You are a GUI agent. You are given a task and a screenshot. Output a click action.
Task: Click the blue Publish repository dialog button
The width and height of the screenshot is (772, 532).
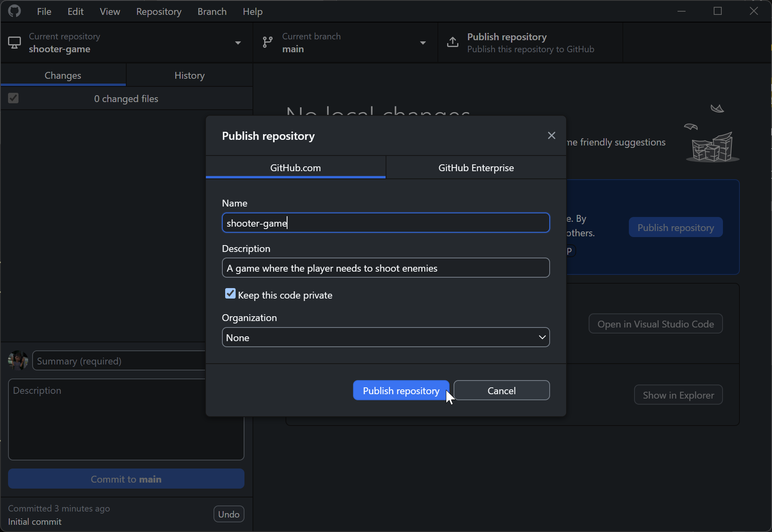pos(401,391)
